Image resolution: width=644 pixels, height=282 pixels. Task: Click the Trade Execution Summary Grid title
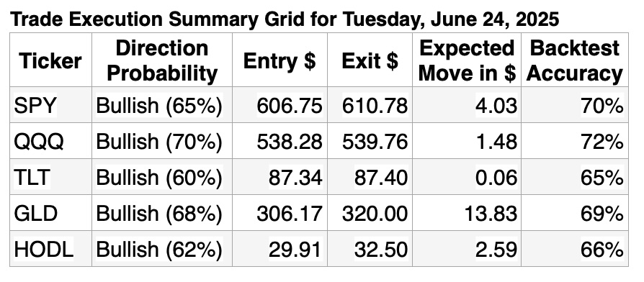click(285, 19)
